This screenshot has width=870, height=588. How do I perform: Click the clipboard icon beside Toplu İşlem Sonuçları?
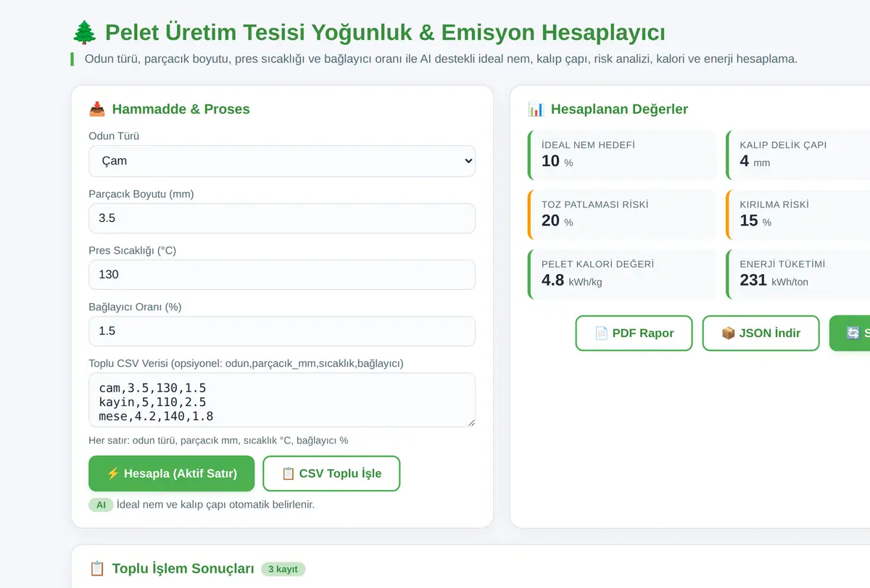coord(97,568)
